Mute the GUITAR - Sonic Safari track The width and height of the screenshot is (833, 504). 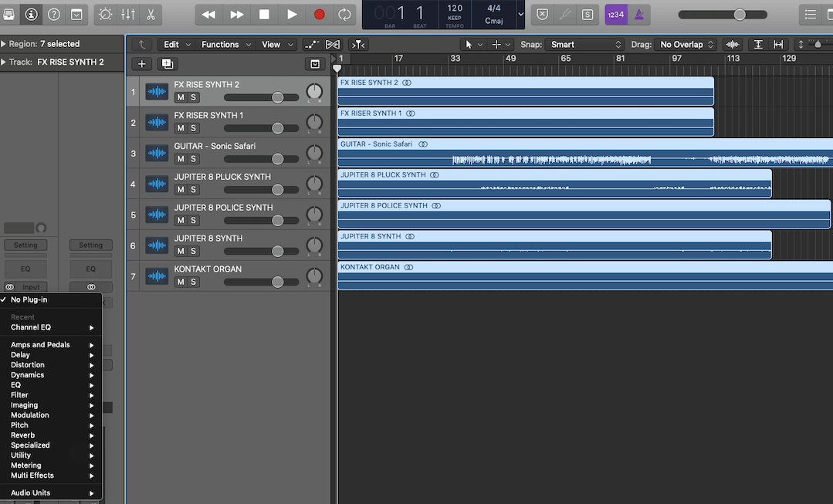pyautogui.click(x=181, y=159)
